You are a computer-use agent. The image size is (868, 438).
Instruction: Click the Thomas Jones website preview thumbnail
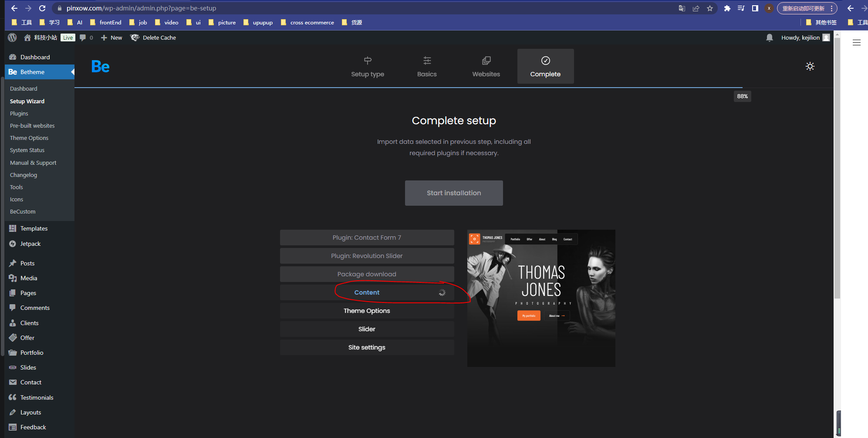(x=541, y=298)
